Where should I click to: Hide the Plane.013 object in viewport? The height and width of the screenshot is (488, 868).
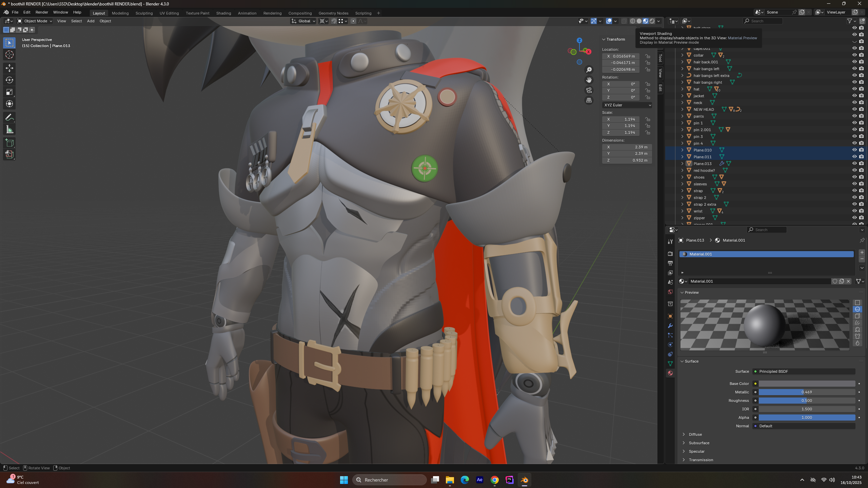coord(854,164)
